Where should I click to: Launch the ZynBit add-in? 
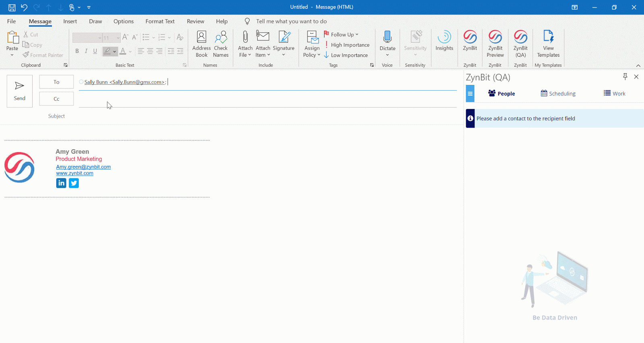[x=470, y=41]
